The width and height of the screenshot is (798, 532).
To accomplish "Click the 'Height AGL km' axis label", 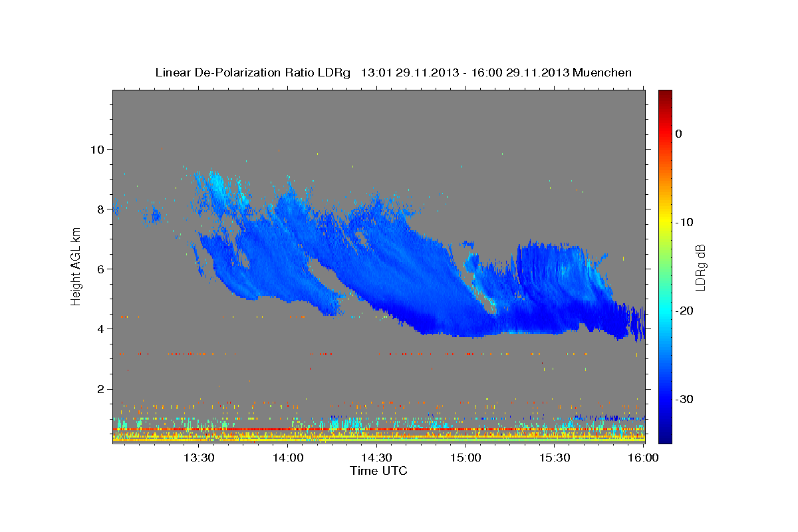I will pos(76,267).
